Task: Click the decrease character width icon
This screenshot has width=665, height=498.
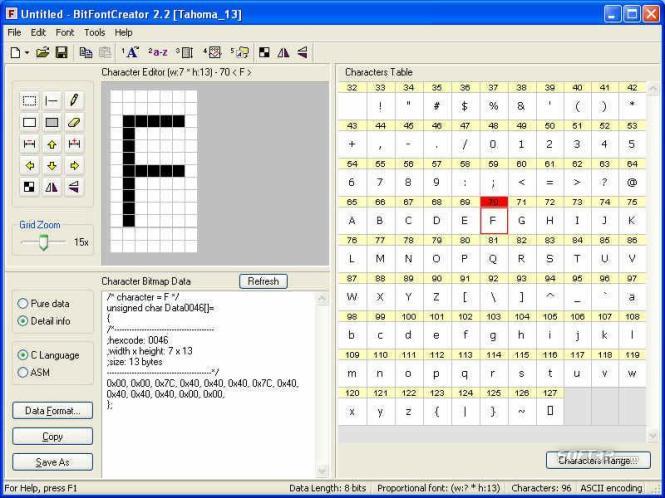Action: [29, 144]
